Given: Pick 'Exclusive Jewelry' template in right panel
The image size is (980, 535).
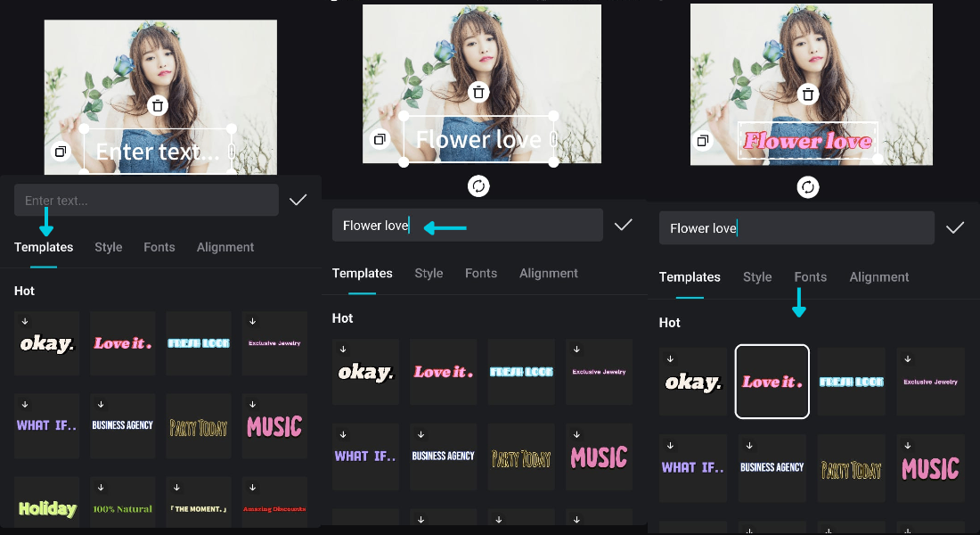Looking at the screenshot, I should [x=931, y=382].
